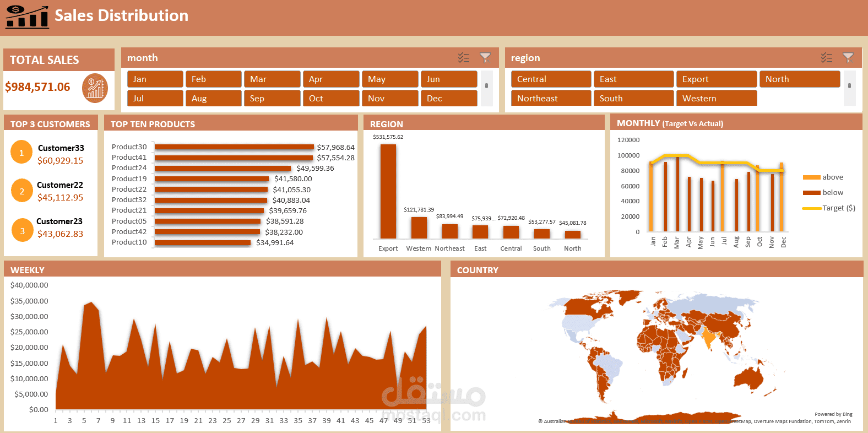Filter by Aug month
The width and height of the screenshot is (868, 433).
pyautogui.click(x=213, y=98)
